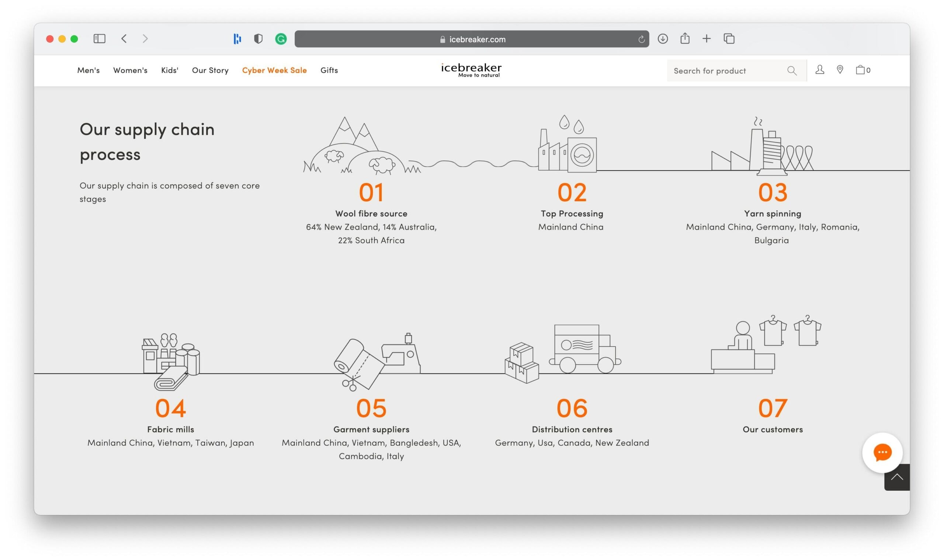
Task: Open the Men's navigation menu
Action: (x=88, y=69)
